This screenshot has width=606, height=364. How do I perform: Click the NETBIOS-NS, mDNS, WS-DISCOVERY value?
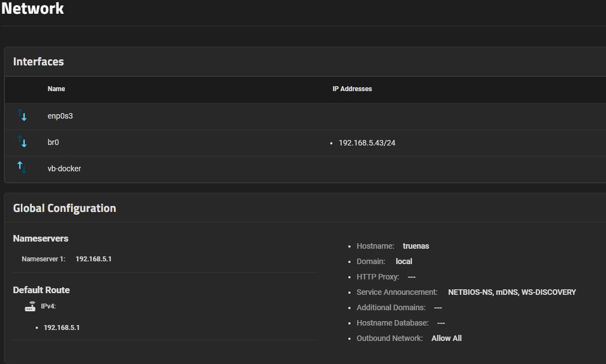[512, 292]
